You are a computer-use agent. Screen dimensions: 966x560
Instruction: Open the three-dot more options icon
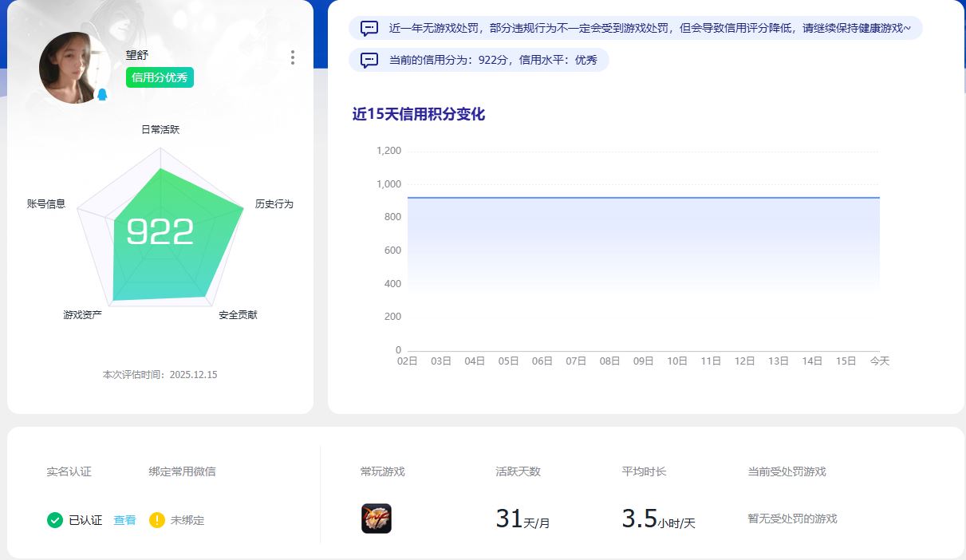[292, 57]
